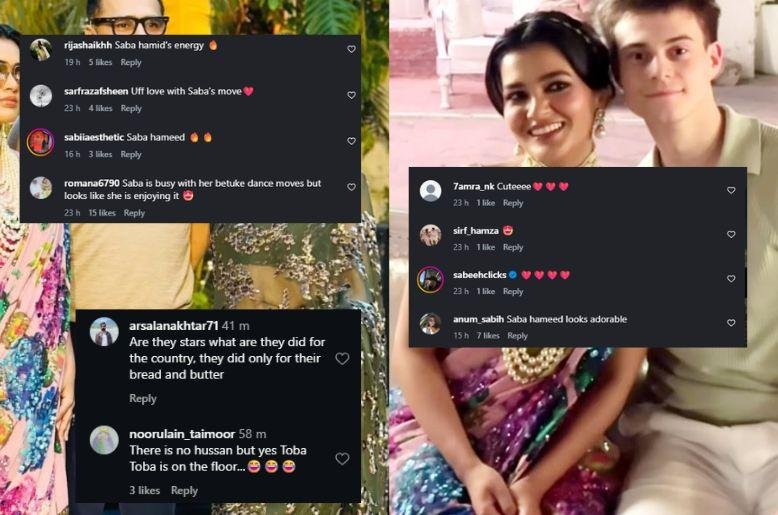This screenshot has width=778, height=515.
Task: Tap the heart on sabiiaesthetic's comment
Action: pos(351,141)
